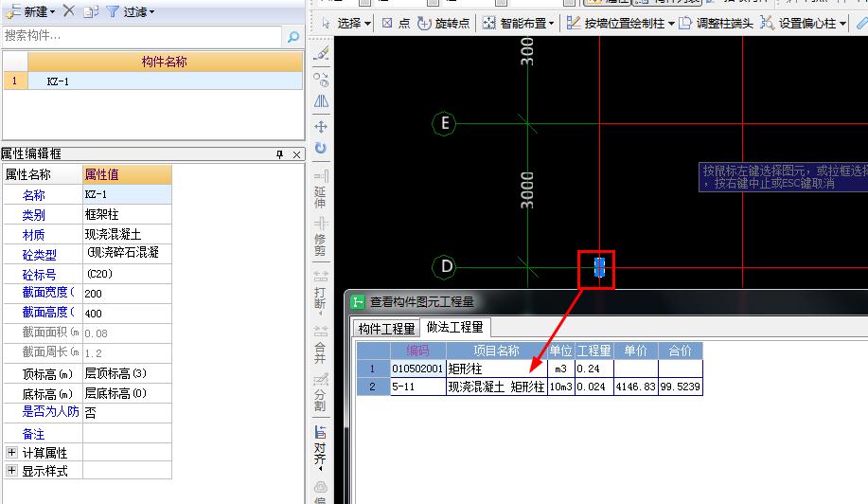Click code cell 010502001

(418, 369)
